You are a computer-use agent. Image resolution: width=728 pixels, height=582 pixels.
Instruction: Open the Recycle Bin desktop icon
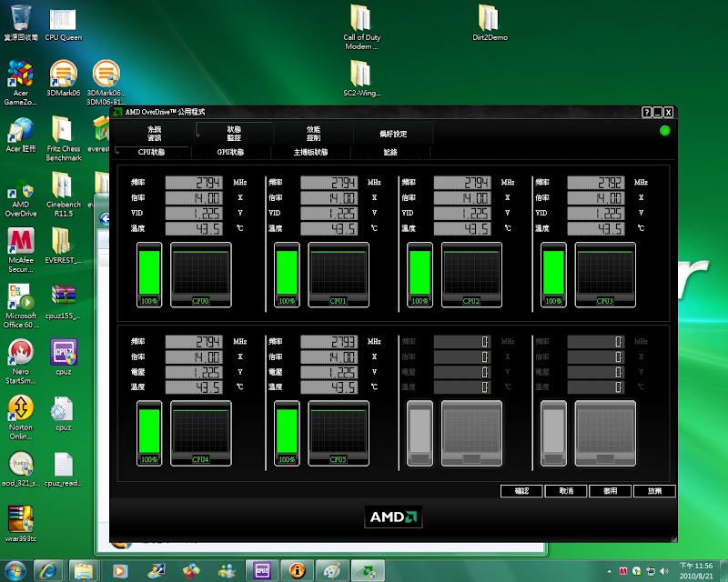click(21, 22)
